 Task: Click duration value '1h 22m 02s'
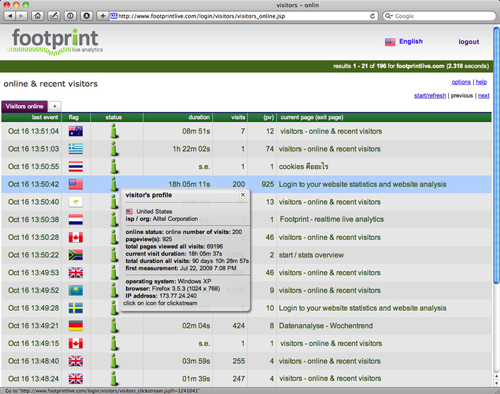[191, 149]
